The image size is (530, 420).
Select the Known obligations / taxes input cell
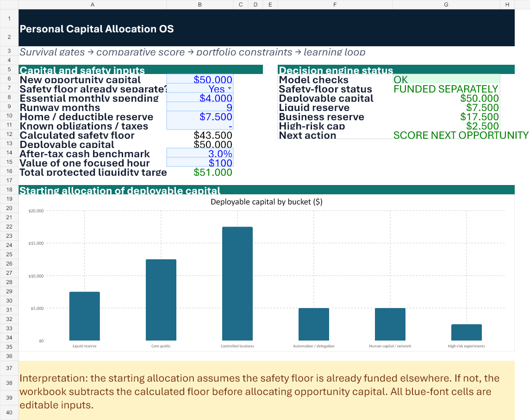tap(200, 125)
